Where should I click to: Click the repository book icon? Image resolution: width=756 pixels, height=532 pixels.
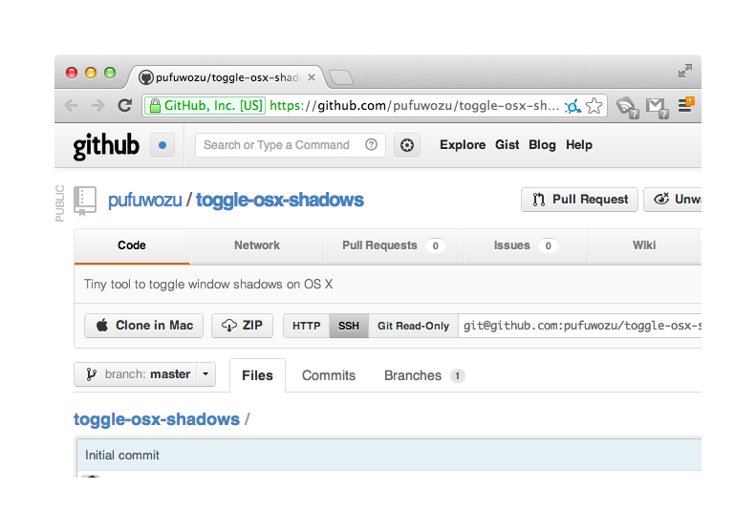click(x=85, y=201)
